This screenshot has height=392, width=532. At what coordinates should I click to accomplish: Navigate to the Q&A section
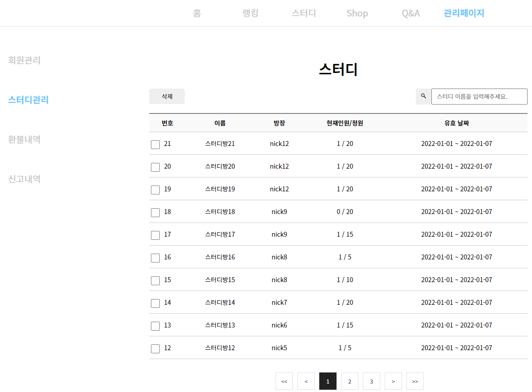[x=410, y=13]
